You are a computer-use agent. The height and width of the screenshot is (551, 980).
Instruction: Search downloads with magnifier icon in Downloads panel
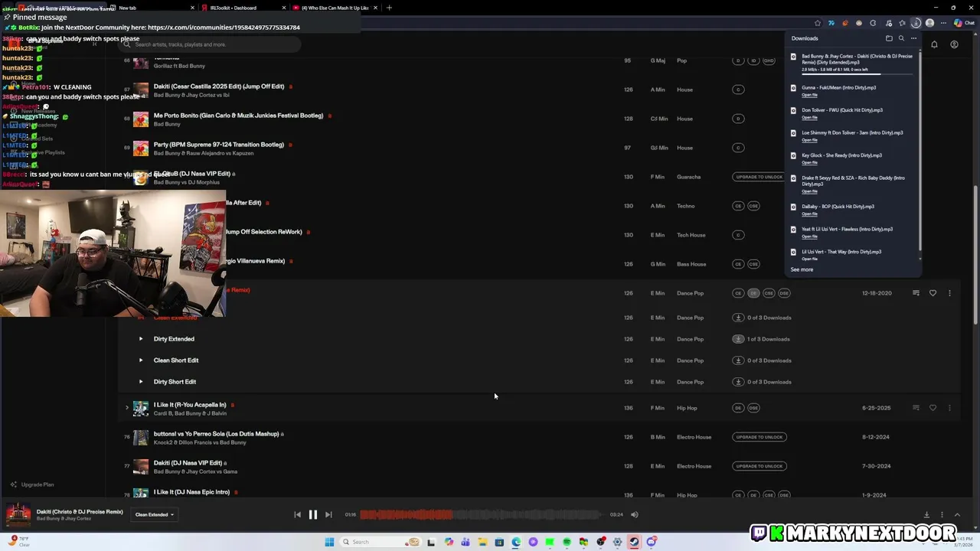click(x=901, y=38)
